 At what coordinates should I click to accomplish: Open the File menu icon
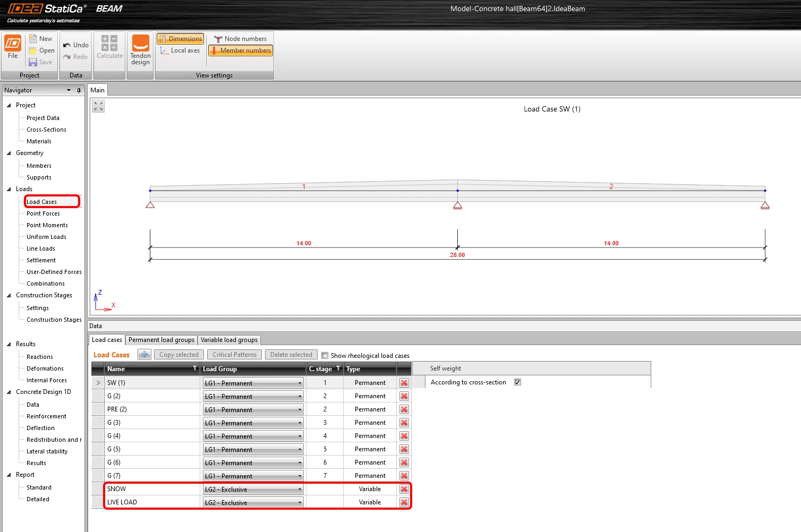pyautogui.click(x=13, y=43)
